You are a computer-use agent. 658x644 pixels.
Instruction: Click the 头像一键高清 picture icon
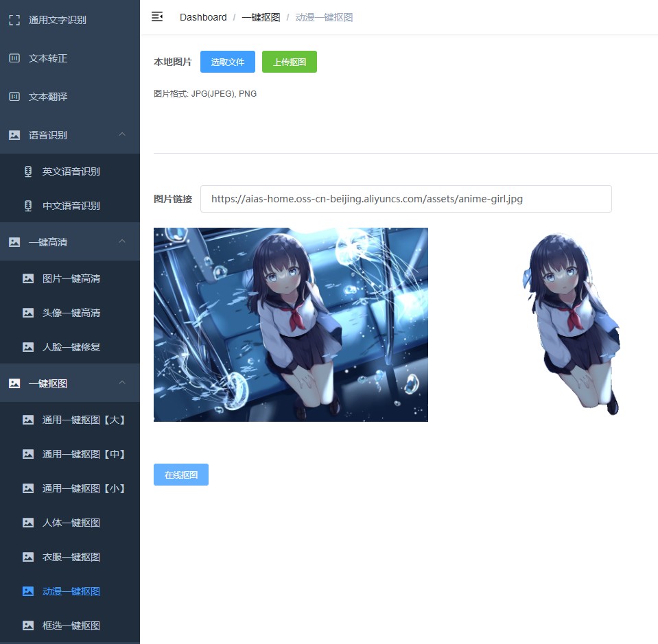click(28, 313)
